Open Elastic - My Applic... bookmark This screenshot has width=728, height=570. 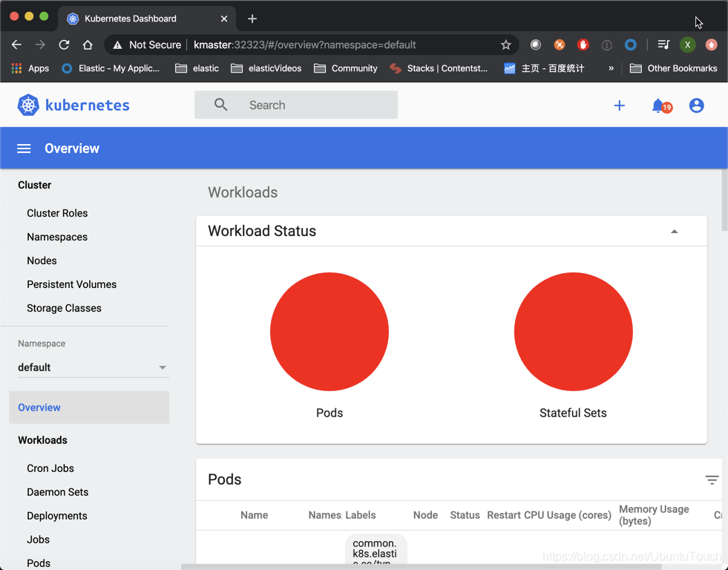click(x=111, y=68)
